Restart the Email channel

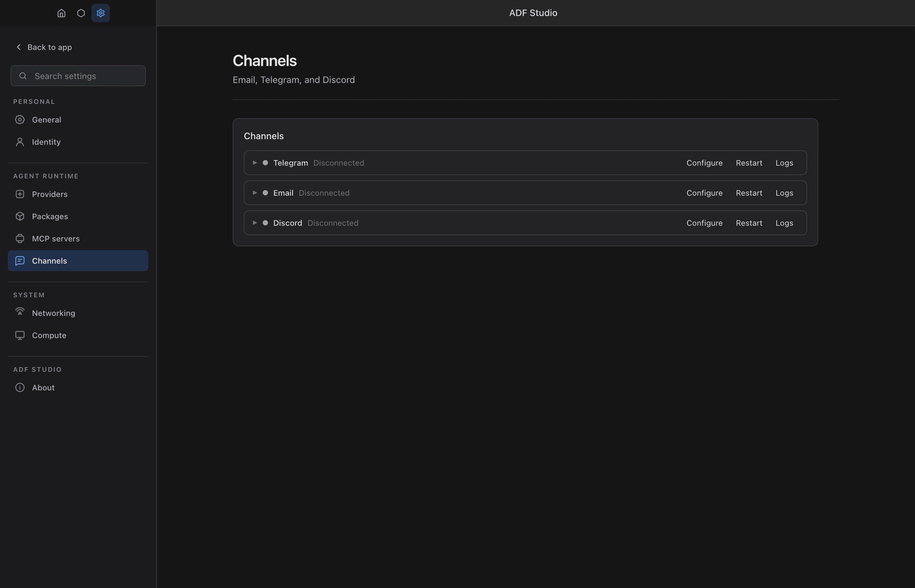click(749, 193)
